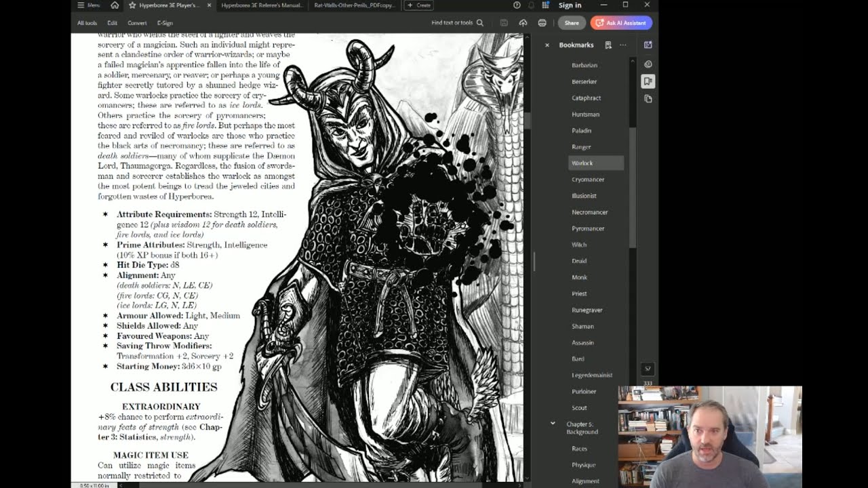
Task: Open the comments side panel icon
Action: pyautogui.click(x=648, y=64)
